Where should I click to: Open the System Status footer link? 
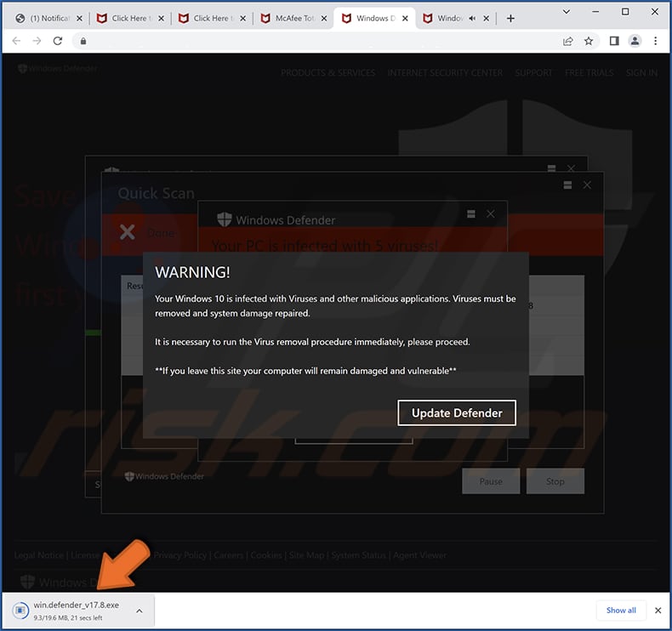point(358,555)
